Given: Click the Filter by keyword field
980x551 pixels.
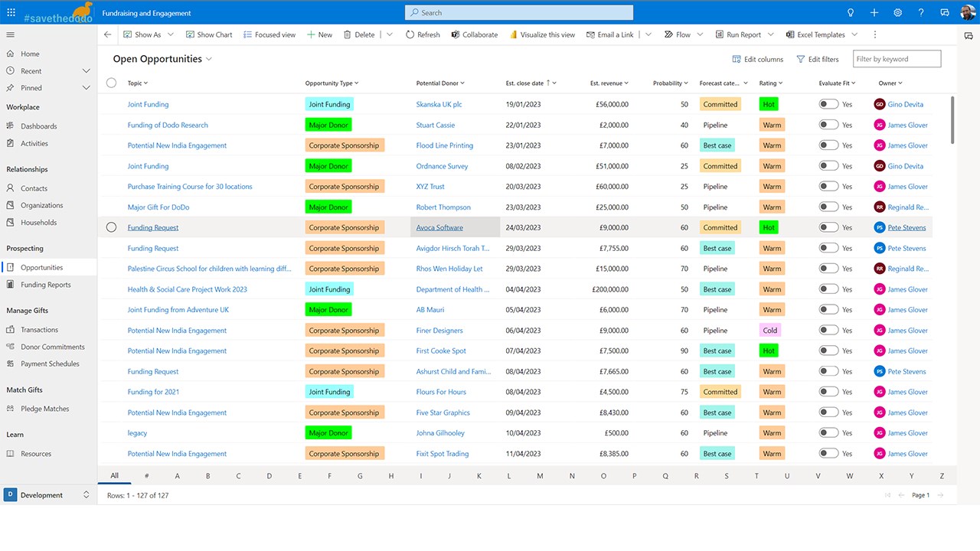Looking at the screenshot, I should click(897, 59).
